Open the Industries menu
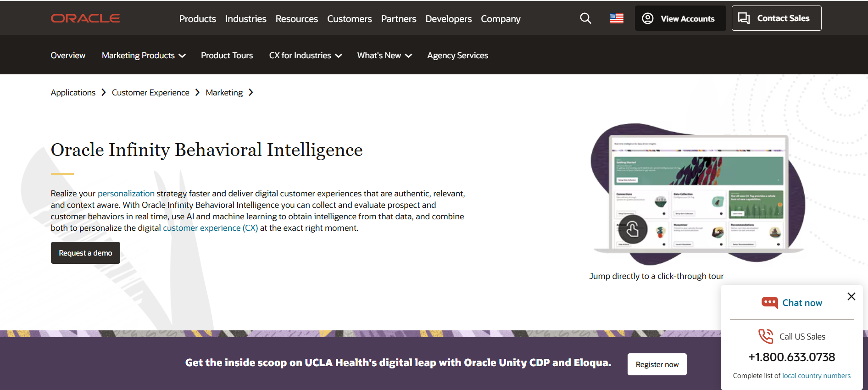The height and width of the screenshot is (390, 868). [245, 19]
